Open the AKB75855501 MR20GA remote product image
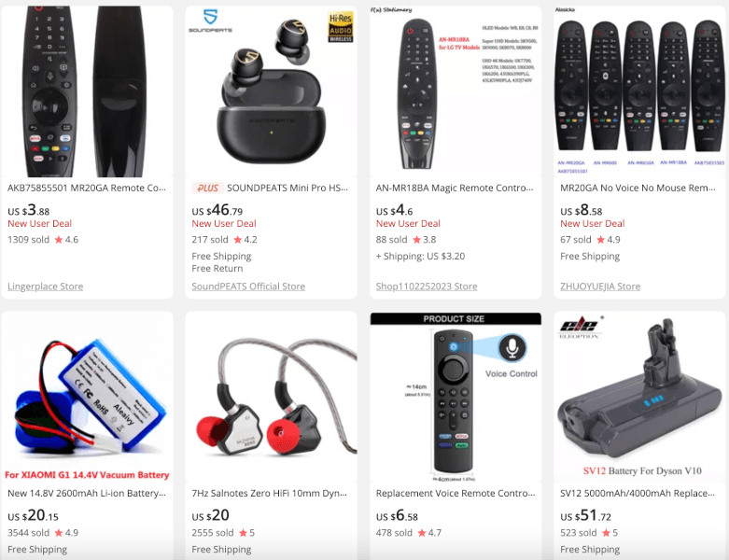This screenshot has height=560, width=729. coord(88,91)
